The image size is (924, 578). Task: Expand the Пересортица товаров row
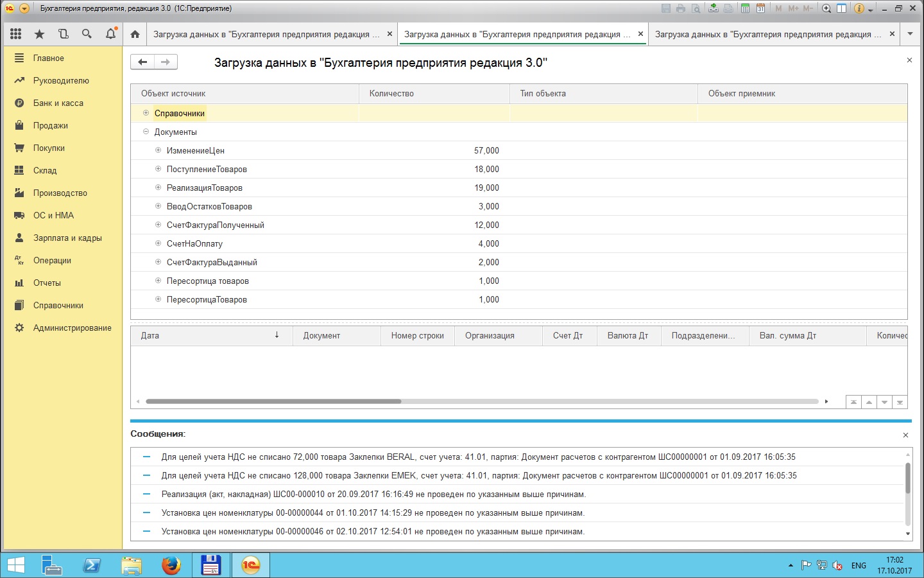[x=158, y=281]
